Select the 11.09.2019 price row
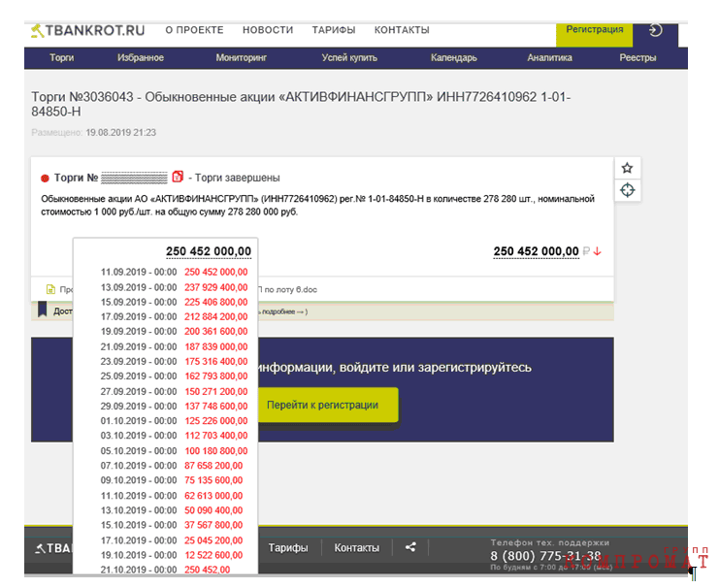The image size is (719, 588). click(175, 272)
